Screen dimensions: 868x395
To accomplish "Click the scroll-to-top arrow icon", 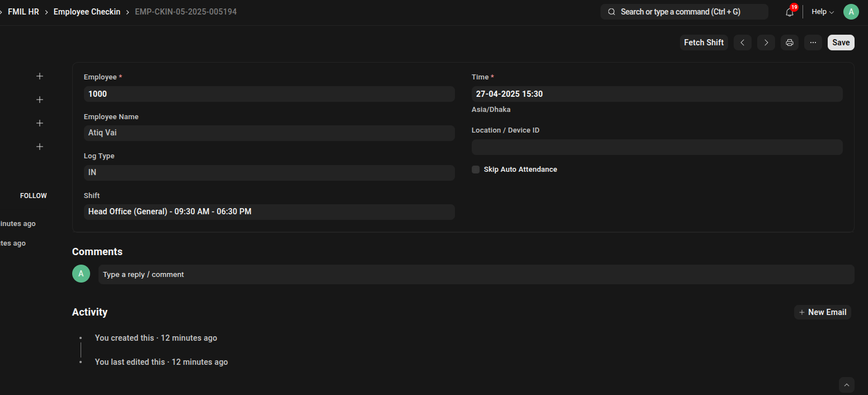I will [x=846, y=385].
